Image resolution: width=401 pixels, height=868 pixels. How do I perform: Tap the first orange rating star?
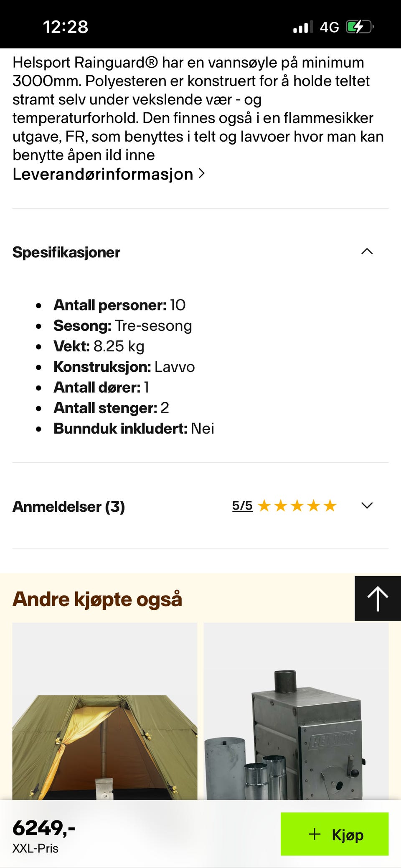click(264, 506)
